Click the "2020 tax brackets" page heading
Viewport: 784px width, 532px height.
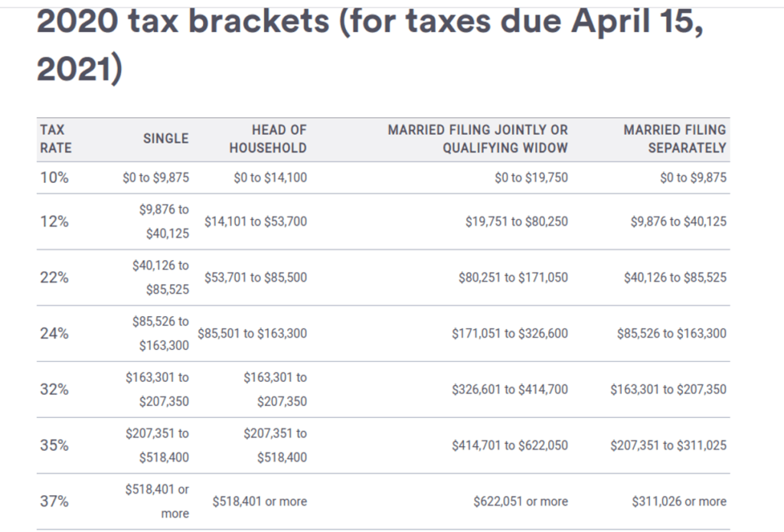tap(370, 47)
